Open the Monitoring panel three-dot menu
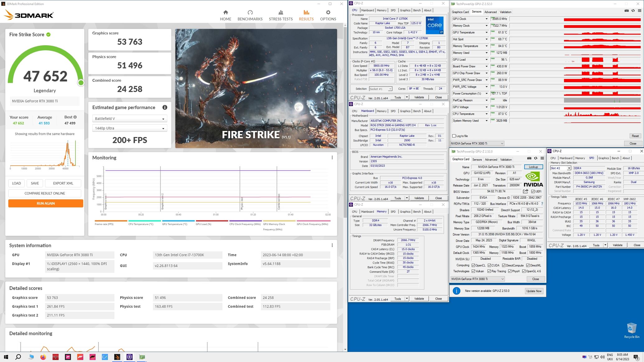The image size is (644, 362). point(332,158)
